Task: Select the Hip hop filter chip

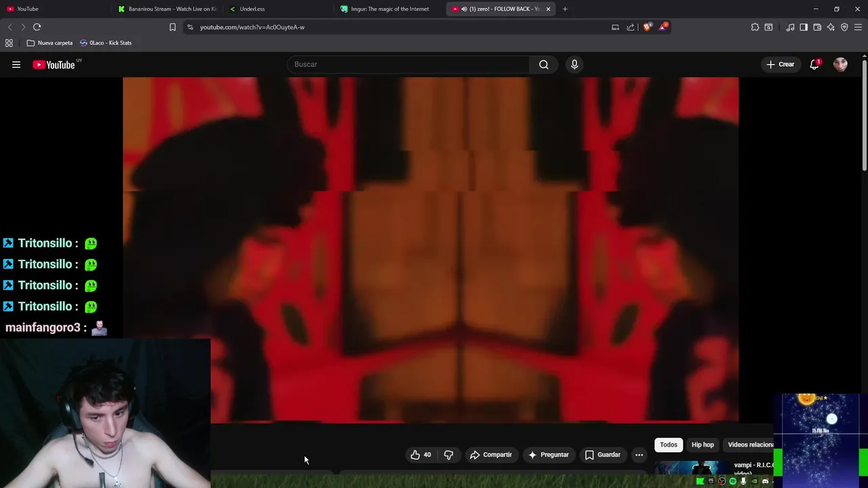Action: (703, 445)
